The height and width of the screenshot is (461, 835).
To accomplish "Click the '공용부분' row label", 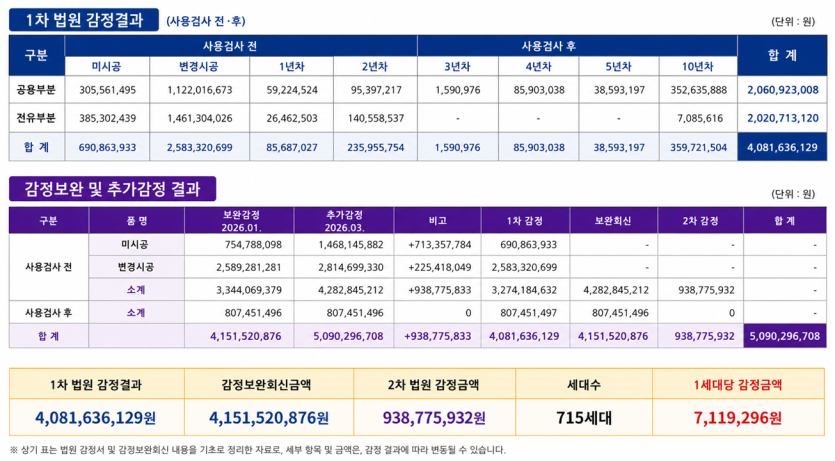I will click(36, 90).
